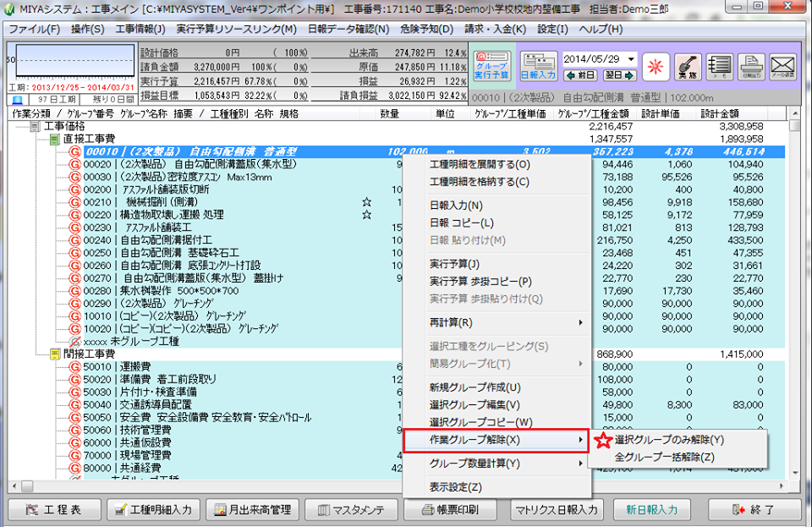
Task: Click the 帳票印刷 bottom button
Action: pyautogui.click(x=451, y=510)
